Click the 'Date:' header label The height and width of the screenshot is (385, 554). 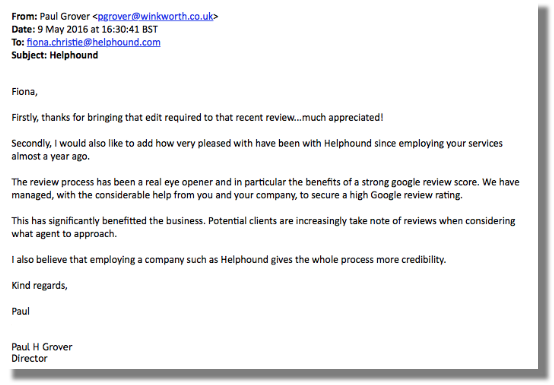point(23,29)
